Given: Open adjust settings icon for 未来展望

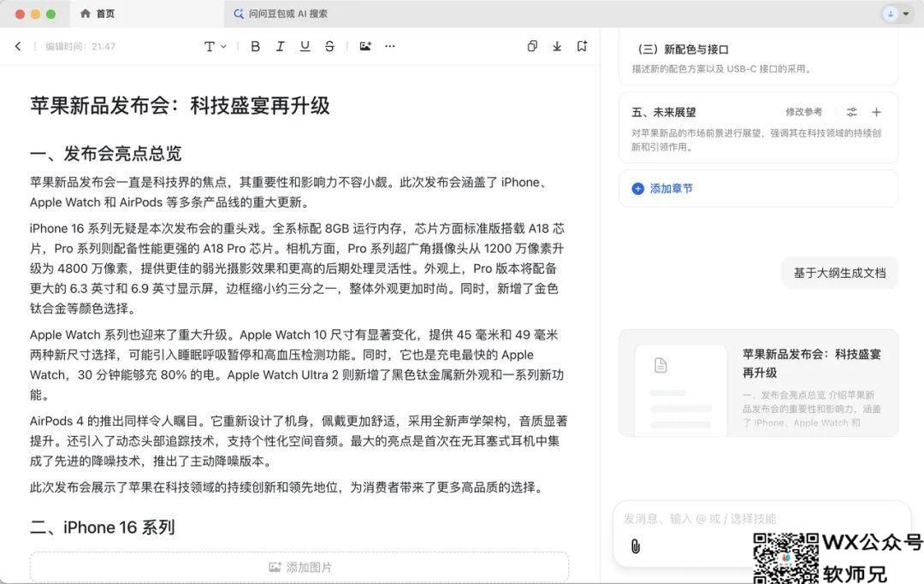Looking at the screenshot, I should 851,112.
